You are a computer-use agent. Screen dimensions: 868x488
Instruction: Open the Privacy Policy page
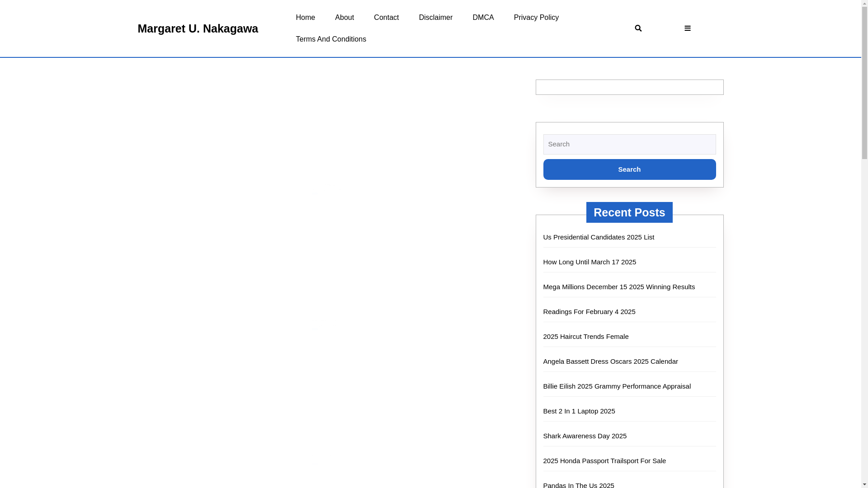point(536,17)
